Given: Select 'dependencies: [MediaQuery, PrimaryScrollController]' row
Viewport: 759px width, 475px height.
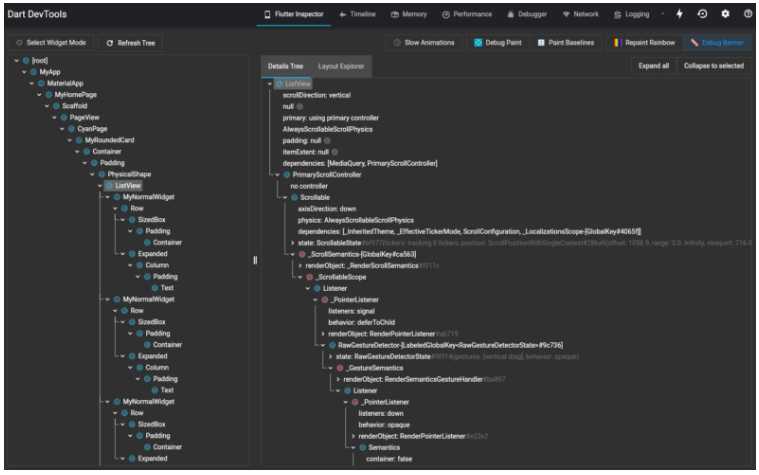Looking at the screenshot, I should [x=360, y=164].
